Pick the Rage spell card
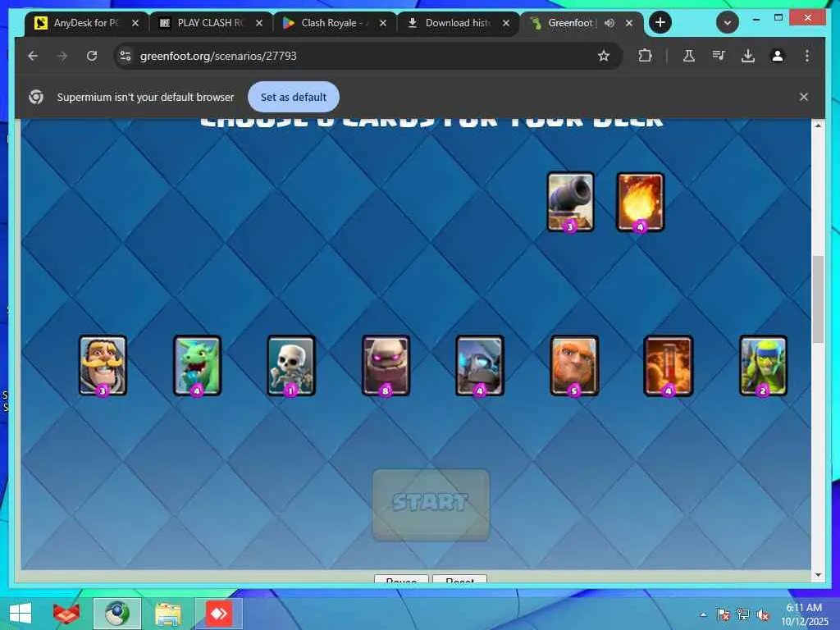Image resolution: width=840 pixels, height=630 pixels. pos(669,366)
